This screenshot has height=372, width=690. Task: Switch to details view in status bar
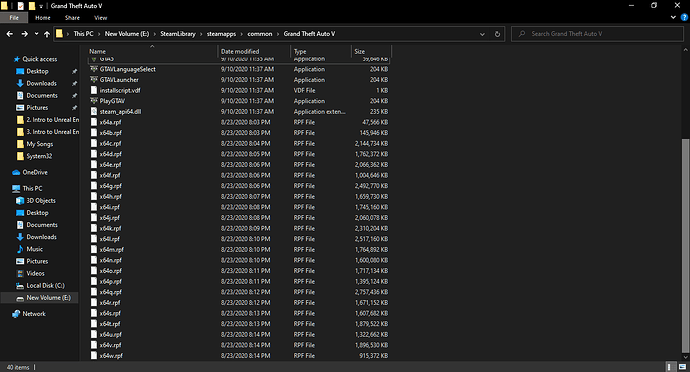click(670, 367)
